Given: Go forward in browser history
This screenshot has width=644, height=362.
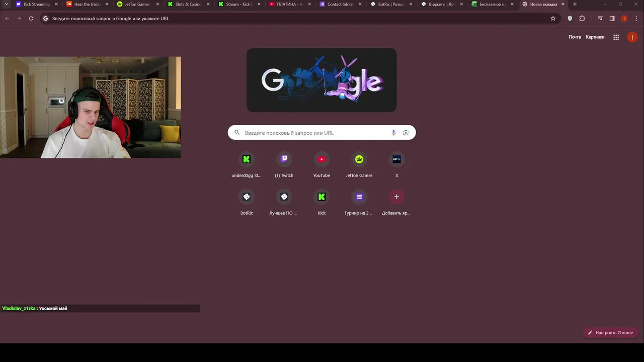Looking at the screenshot, I should (x=19, y=18).
